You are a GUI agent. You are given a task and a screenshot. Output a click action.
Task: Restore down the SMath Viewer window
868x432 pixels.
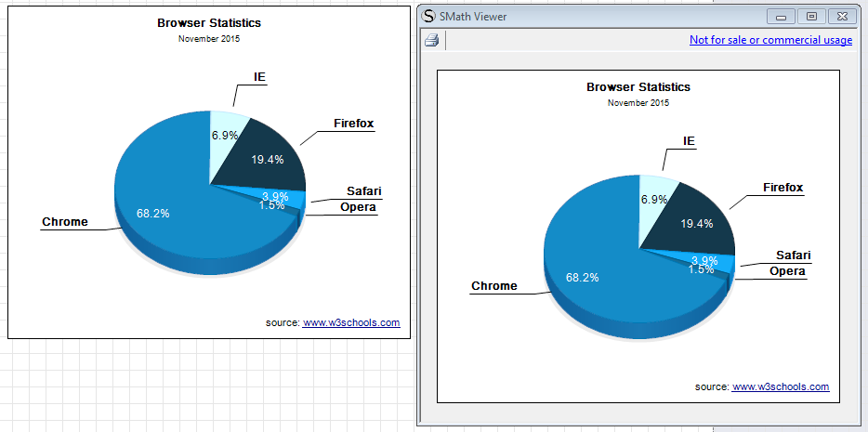pos(810,16)
